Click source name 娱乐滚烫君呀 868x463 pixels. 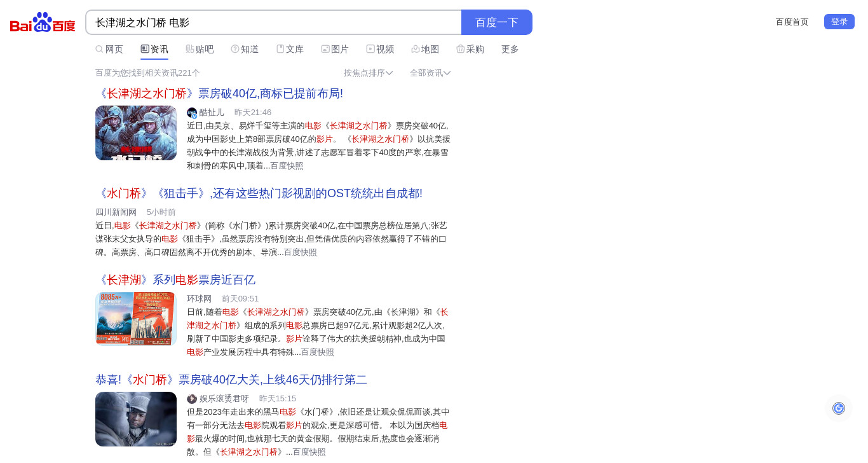pos(224,399)
